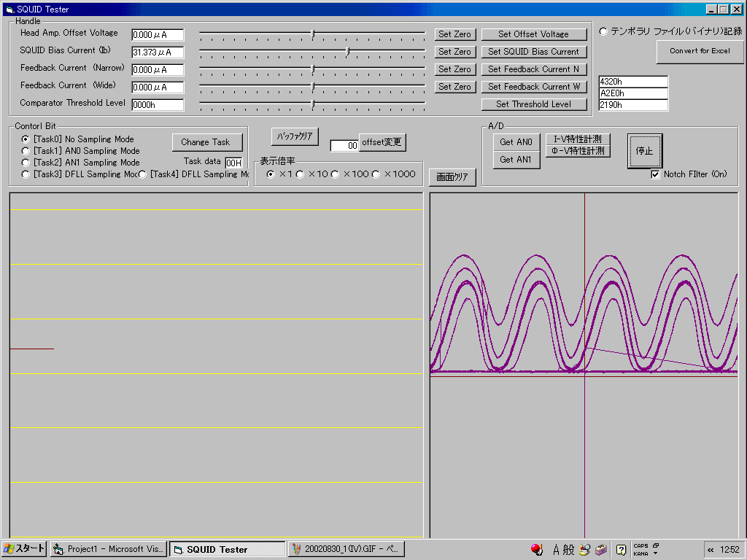This screenshot has width=747, height=560.
Task: Click the SQUID Bias Current slider thumb
Action: coord(348,51)
